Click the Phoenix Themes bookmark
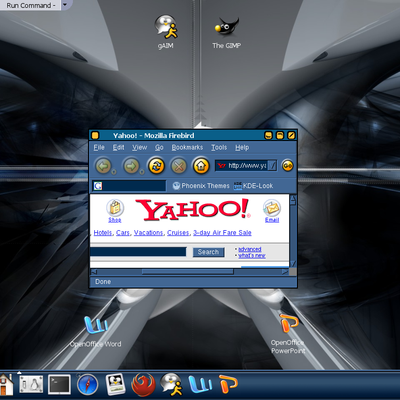The width and height of the screenshot is (400, 400). (201, 186)
